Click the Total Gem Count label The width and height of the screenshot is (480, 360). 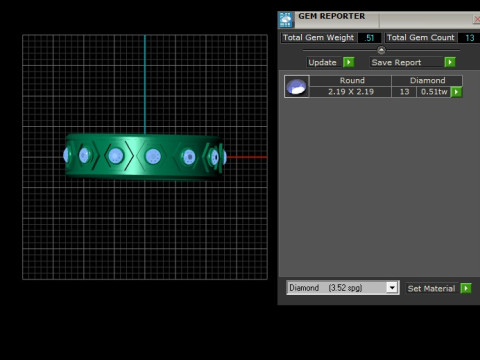pyautogui.click(x=421, y=37)
